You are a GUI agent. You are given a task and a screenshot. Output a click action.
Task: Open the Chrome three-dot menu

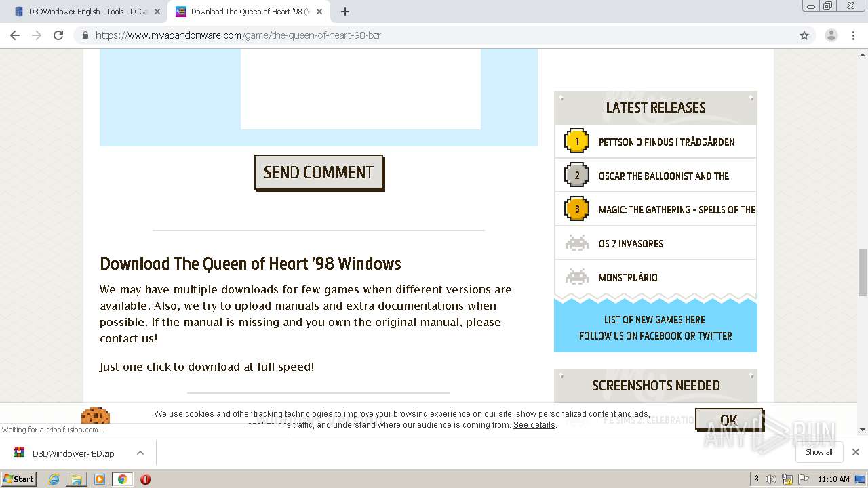[853, 35]
